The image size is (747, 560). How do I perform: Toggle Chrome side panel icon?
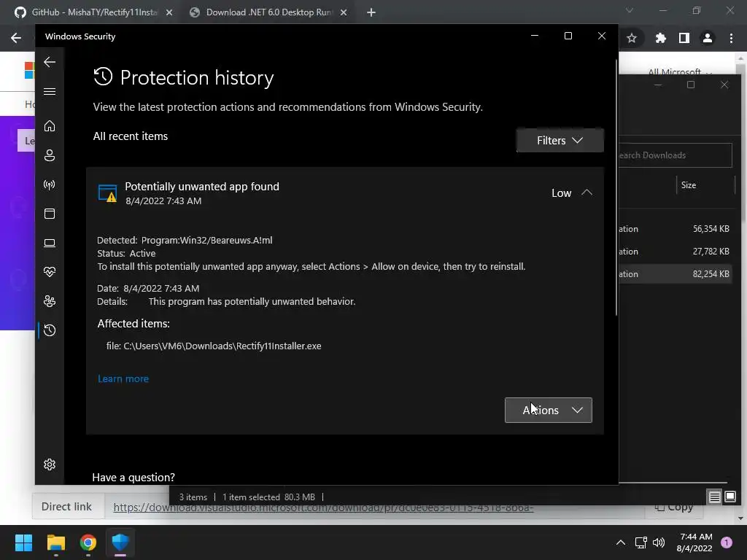684,38
